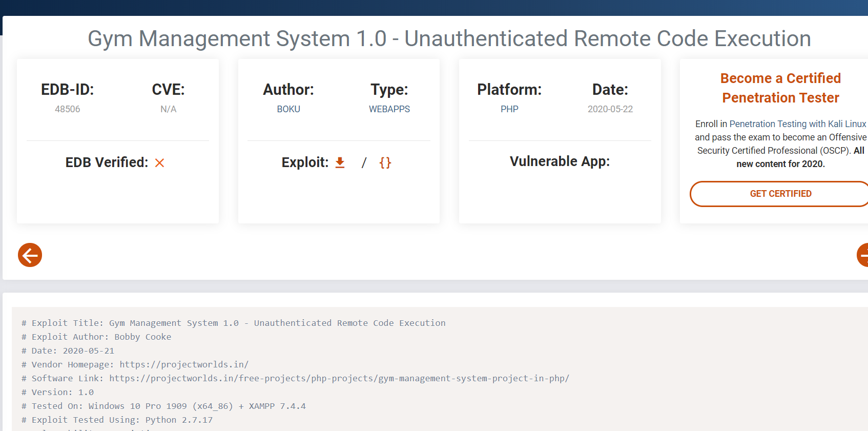The width and height of the screenshot is (868, 431).
Task: Click the Author heading
Action: [288, 90]
